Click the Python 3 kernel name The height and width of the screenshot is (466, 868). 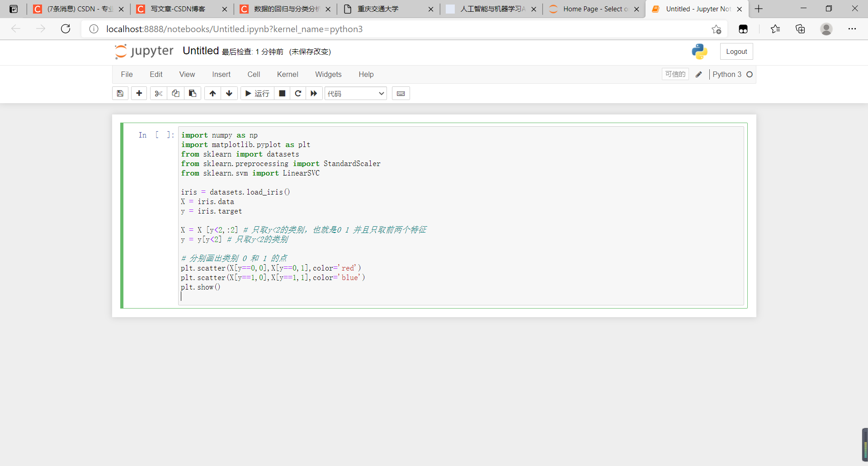click(727, 74)
